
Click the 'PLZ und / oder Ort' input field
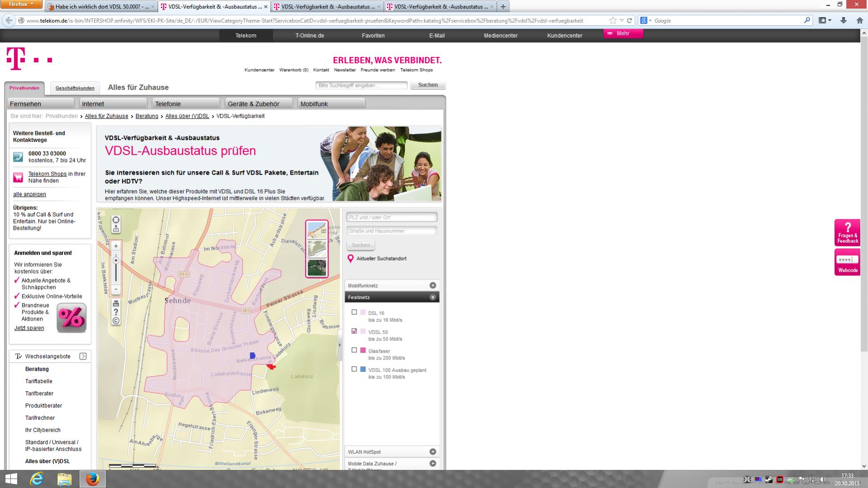pyautogui.click(x=392, y=217)
